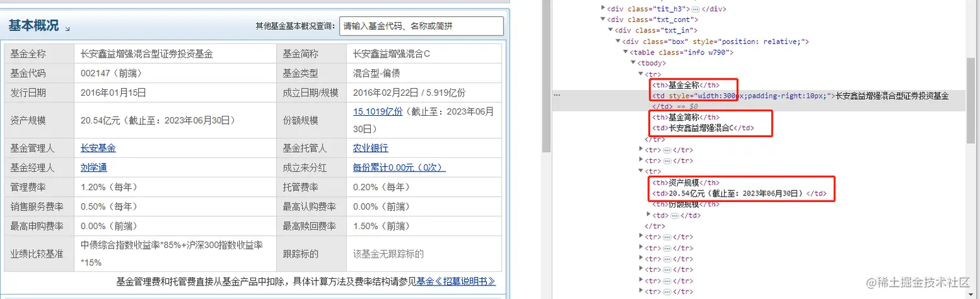Viewport: 980px width, 299px height.
Task: Click the 基金代码 header cell
Action: tap(40, 73)
